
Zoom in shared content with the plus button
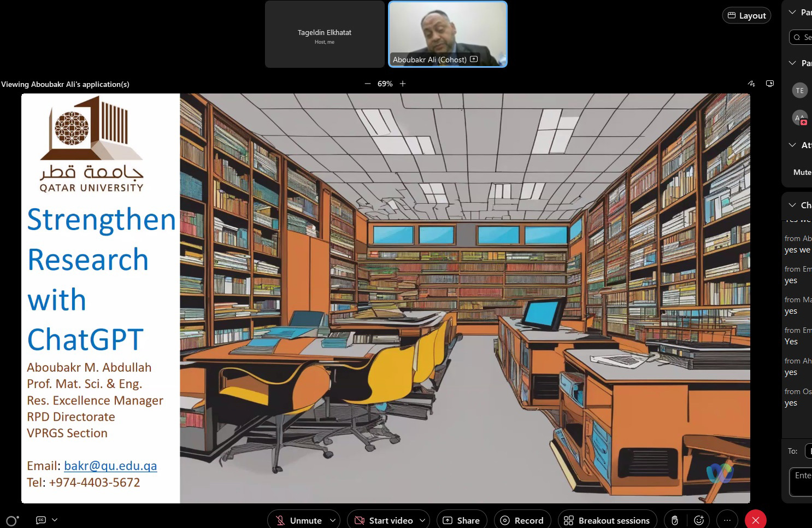[x=403, y=84]
